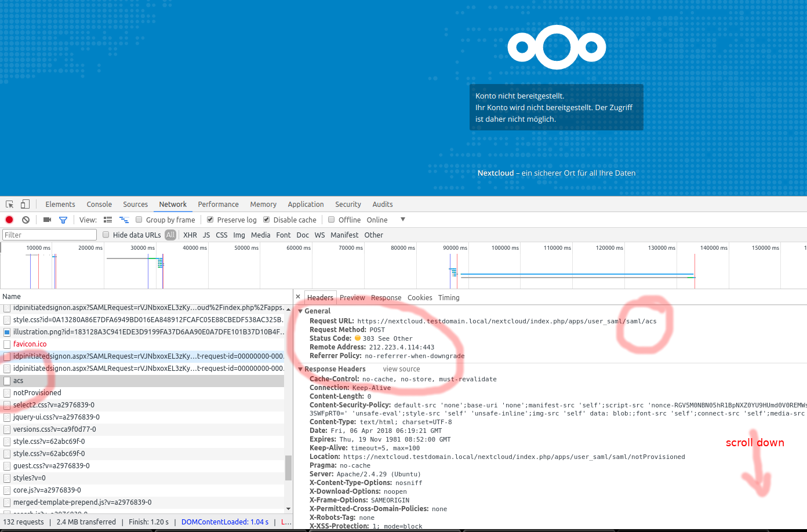The image size is (807, 532).
Task: Toggle the overview waterfall view icon
Action: [x=124, y=220]
